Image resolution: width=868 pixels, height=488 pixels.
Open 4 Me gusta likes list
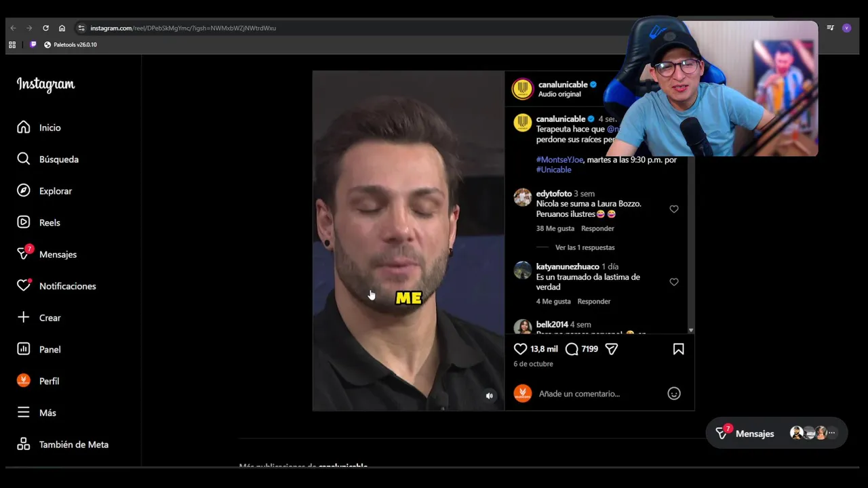tap(553, 302)
